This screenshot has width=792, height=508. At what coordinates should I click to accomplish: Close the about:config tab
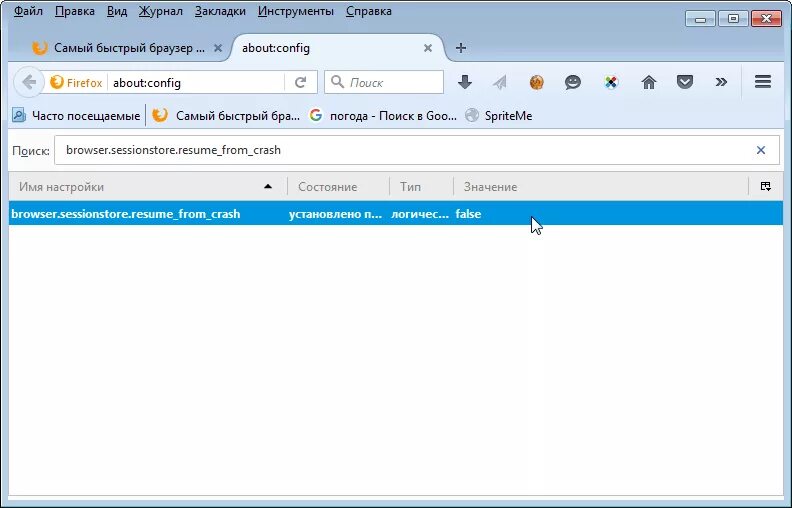click(x=428, y=48)
